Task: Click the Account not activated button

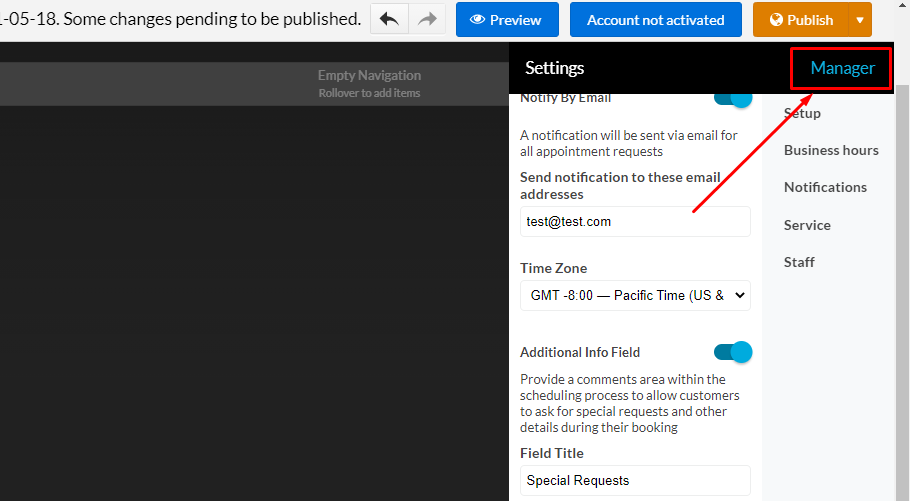Action: point(655,20)
